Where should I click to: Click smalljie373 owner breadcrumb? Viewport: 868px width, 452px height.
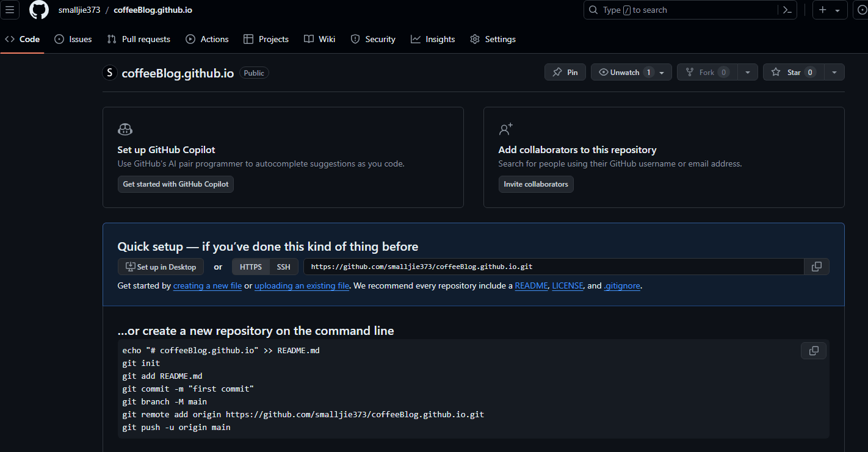coord(79,10)
